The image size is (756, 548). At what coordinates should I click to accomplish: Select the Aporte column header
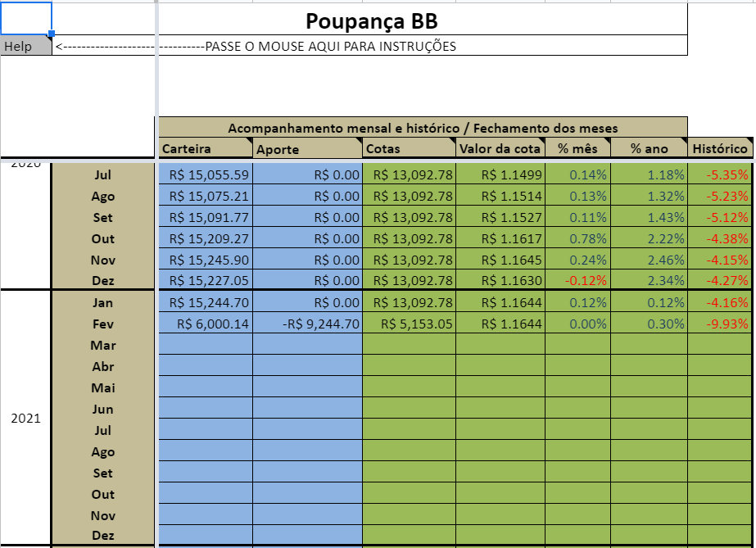pyautogui.click(x=307, y=148)
